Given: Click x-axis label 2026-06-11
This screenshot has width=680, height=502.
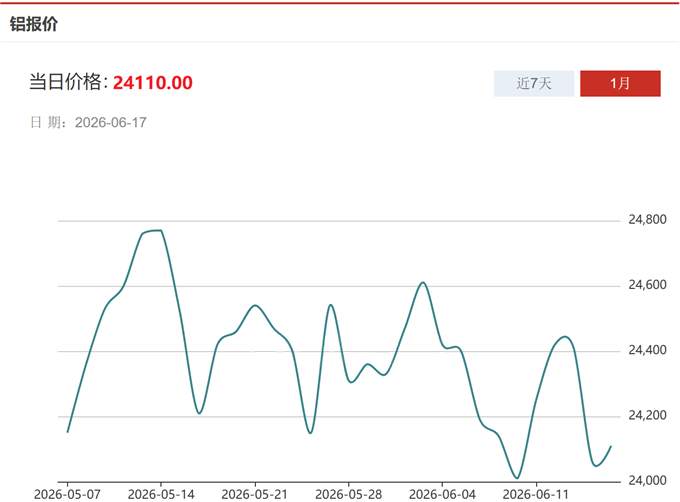Looking at the screenshot, I should [x=536, y=494].
